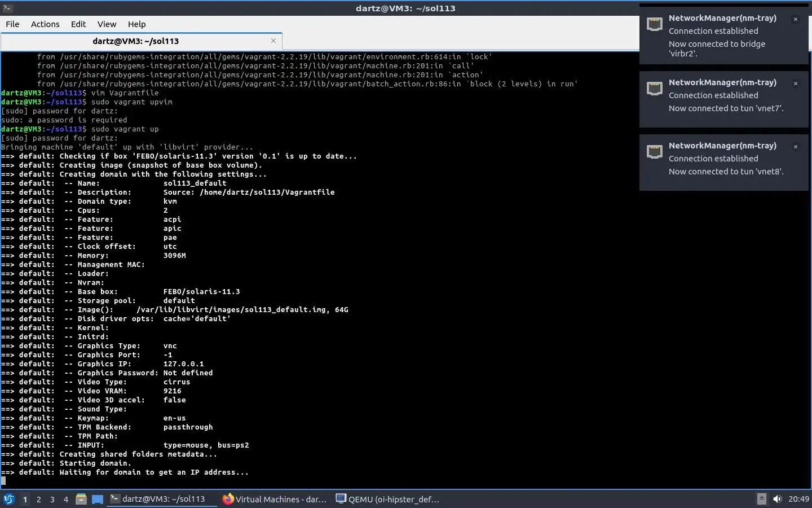812x508 pixels.
Task: Open the View menu
Action: coord(107,24)
